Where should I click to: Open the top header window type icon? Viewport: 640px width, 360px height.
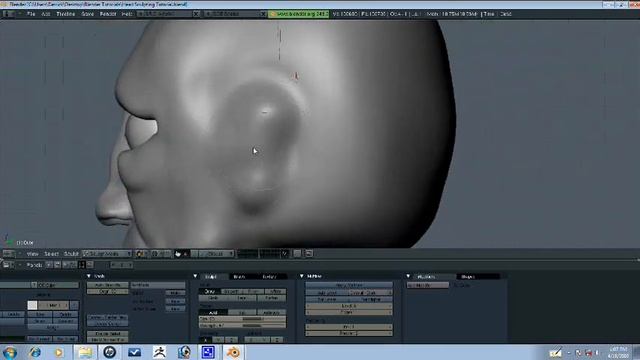coord(8,14)
